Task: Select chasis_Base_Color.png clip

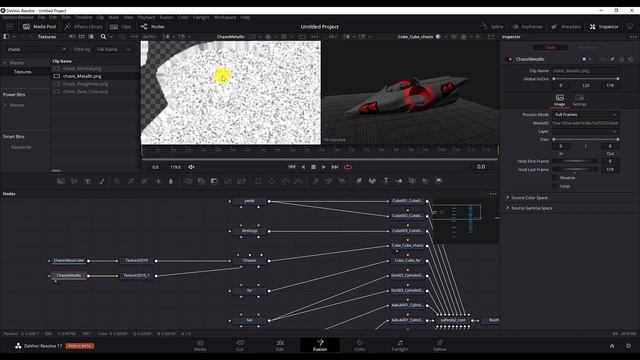Action: (86, 91)
